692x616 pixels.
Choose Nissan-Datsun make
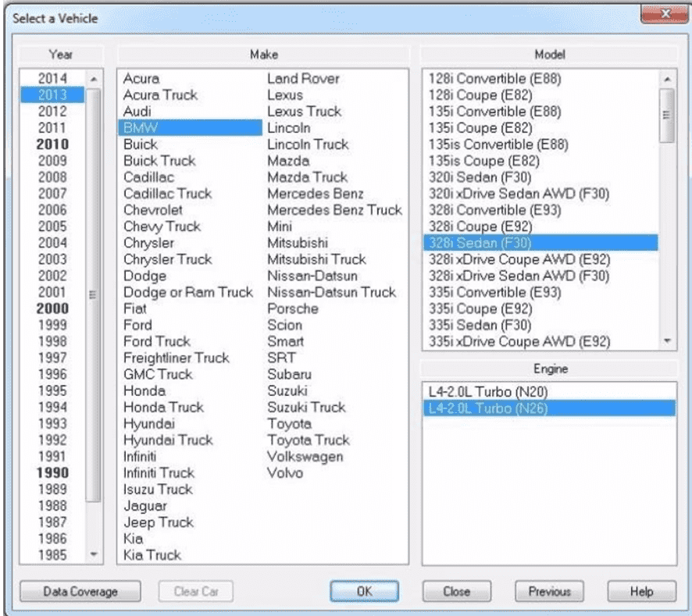pyautogui.click(x=312, y=276)
